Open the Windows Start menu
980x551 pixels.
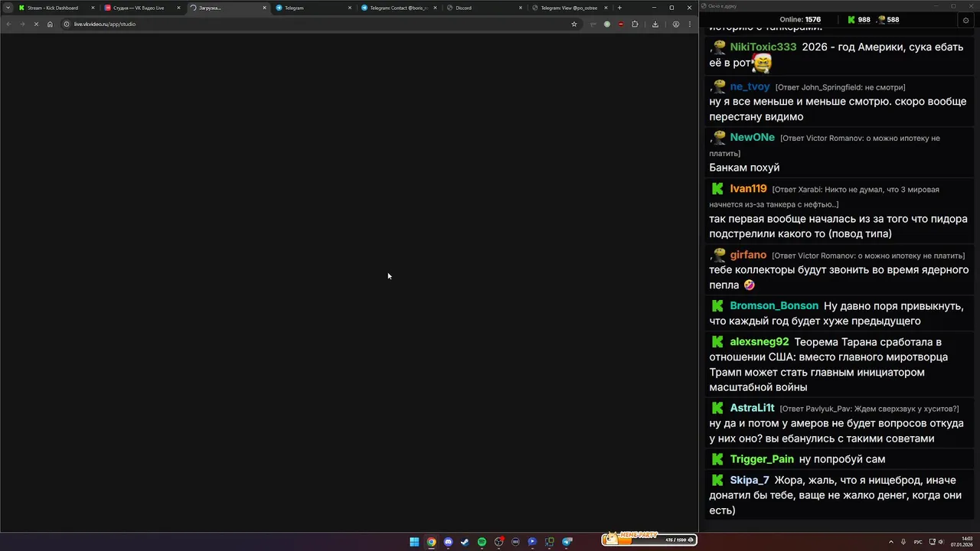(414, 542)
